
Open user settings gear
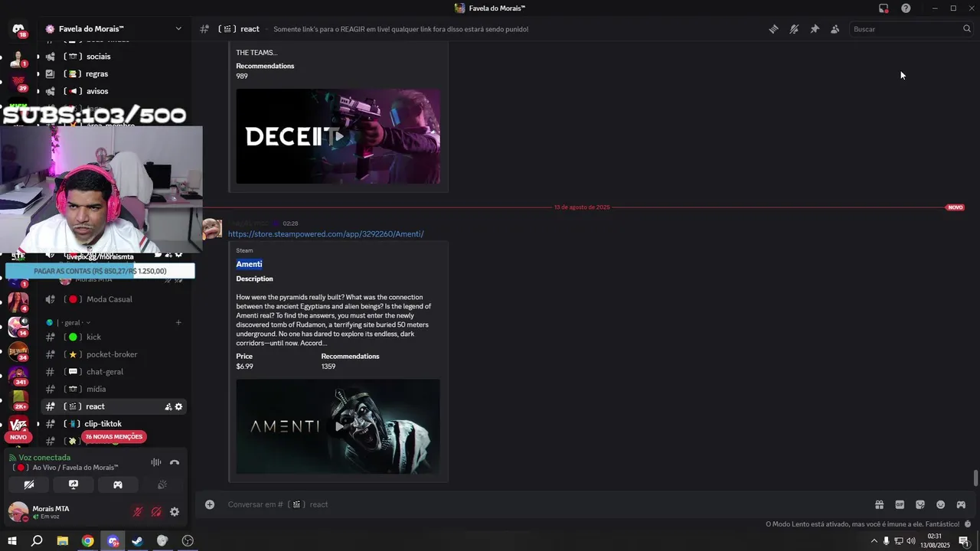175,512
